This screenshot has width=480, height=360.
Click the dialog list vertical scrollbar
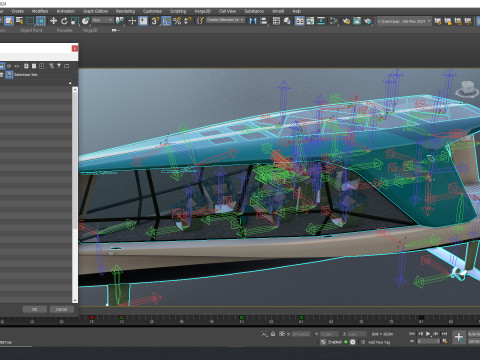coord(75,195)
